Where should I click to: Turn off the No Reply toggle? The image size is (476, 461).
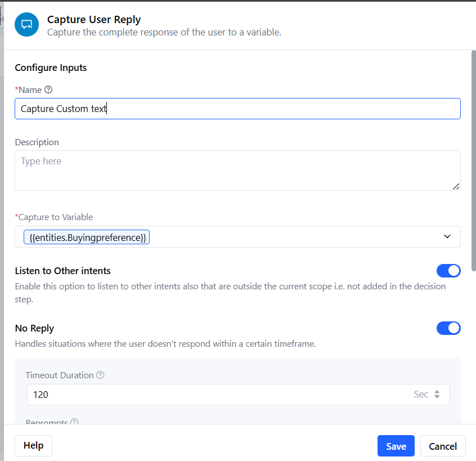coord(448,328)
